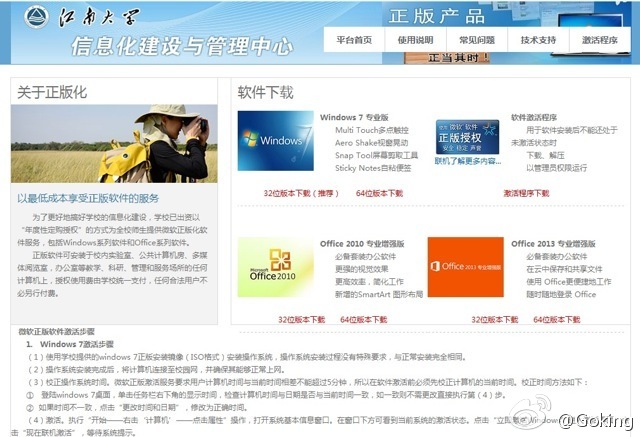Screen dimensions: 640x437
Task: Click the Office 2013 专业增强版 title
Action: click(x=553, y=244)
